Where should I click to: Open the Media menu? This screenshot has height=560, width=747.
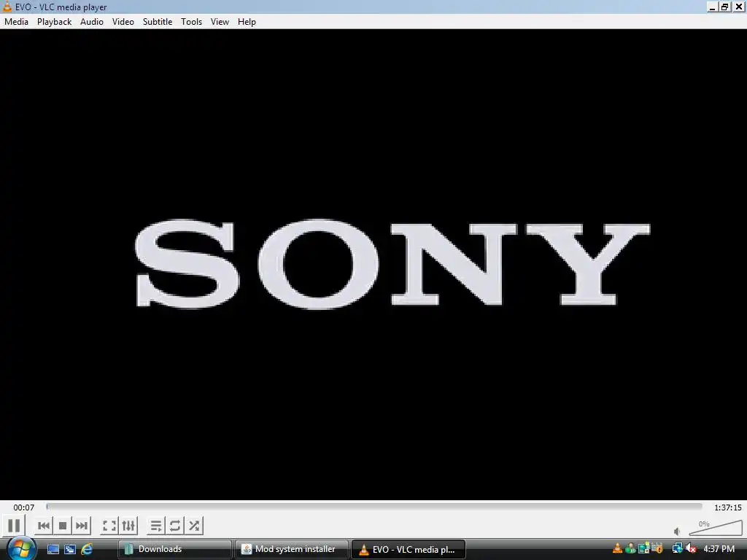(16, 22)
